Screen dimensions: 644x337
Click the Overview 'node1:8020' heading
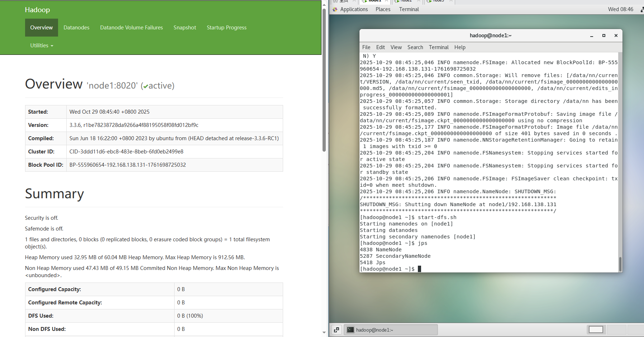point(100,84)
